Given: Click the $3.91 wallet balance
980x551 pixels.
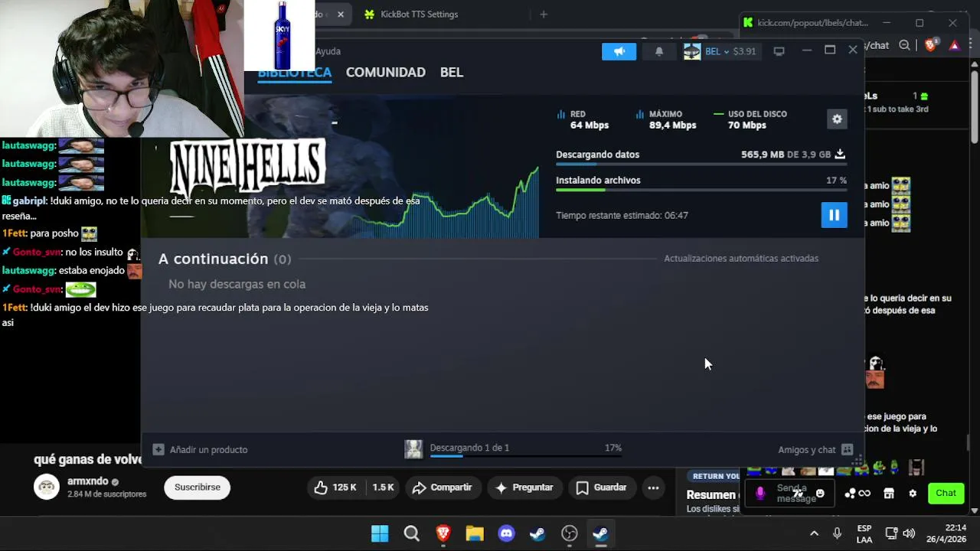Looking at the screenshot, I should (744, 51).
